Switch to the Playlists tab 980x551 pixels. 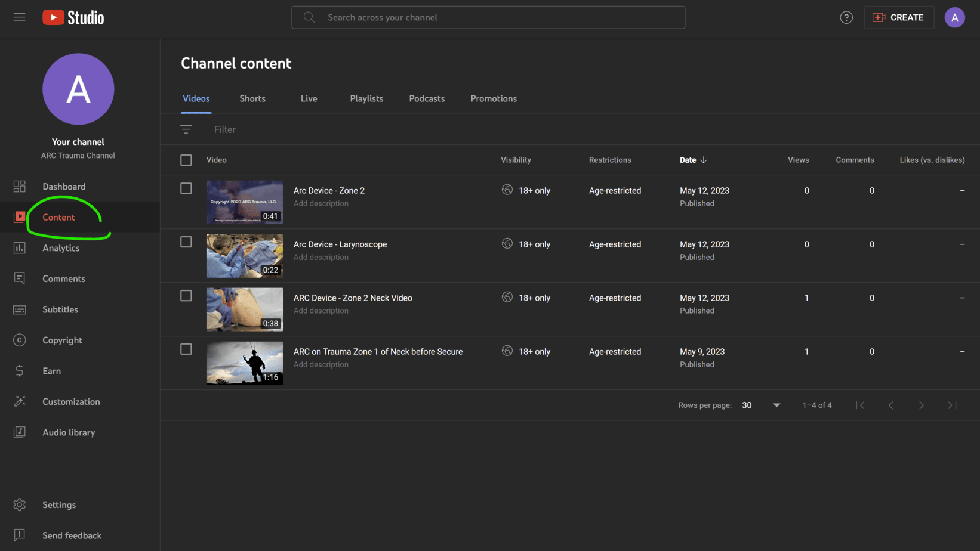[x=366, y=99]
